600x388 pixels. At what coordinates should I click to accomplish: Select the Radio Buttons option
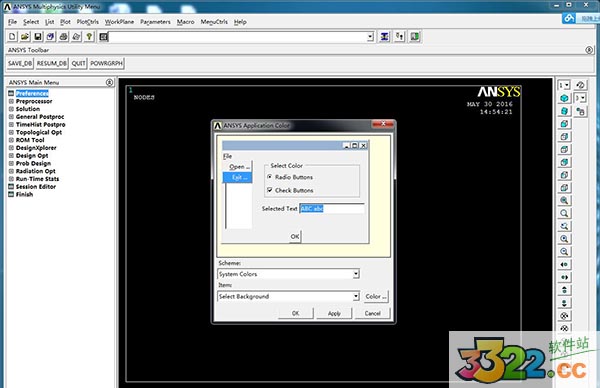tap(290, 177)
